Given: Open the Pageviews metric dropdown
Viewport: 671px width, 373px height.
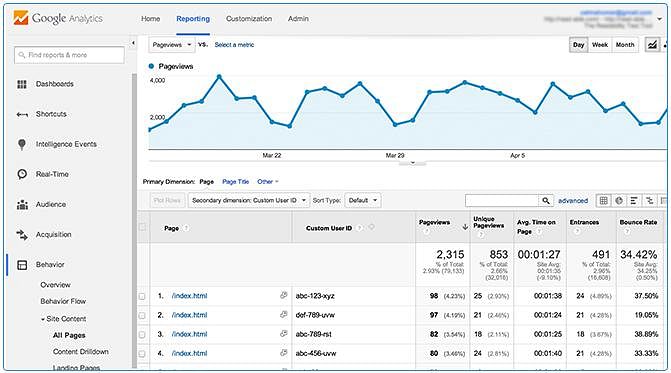Looking at the screenshot, I should [172, 44].
